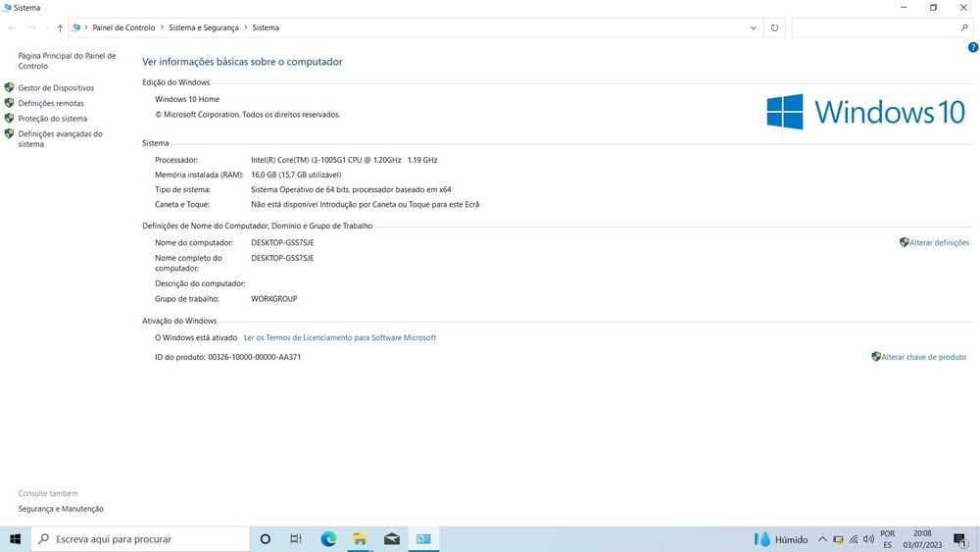Click the Up one level arrow

pos(60,27)
